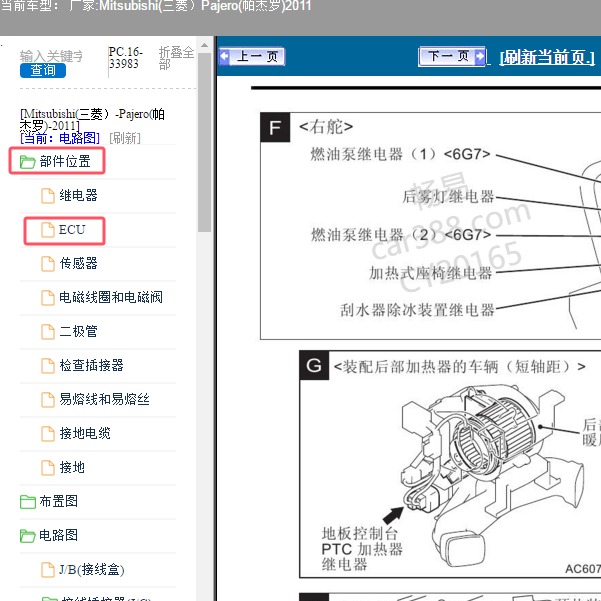The width and height of the screenshot is (601, 601).
Task: Click the 后雾灯继电器 label
Action: pos(448,196)
